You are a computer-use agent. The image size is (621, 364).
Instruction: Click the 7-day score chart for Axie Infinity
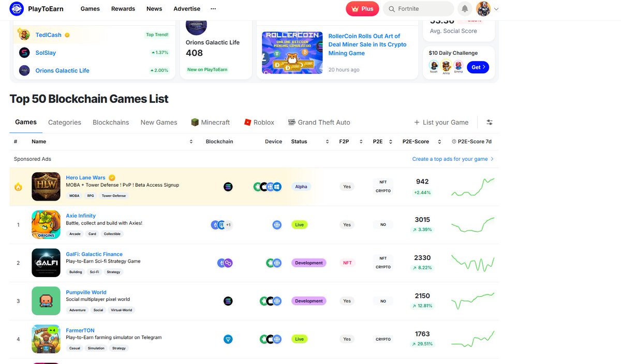coord(472,225)
